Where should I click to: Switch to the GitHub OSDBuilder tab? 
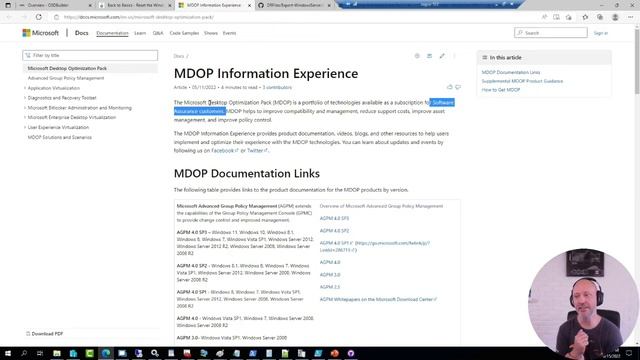(x=294, y=5)
